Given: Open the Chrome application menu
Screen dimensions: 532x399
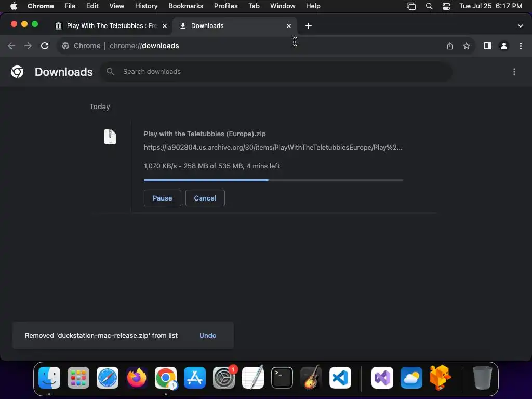Looking at the screenshot, I should tap(41, 6).
